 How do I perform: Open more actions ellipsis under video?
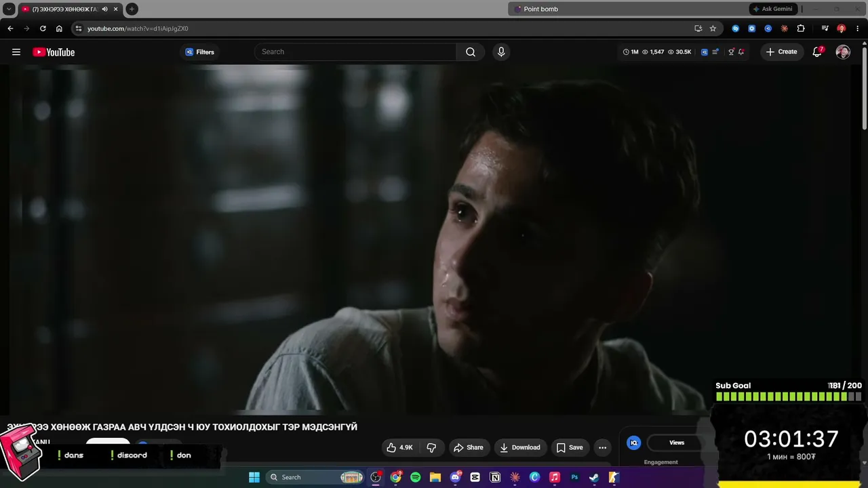602,447
